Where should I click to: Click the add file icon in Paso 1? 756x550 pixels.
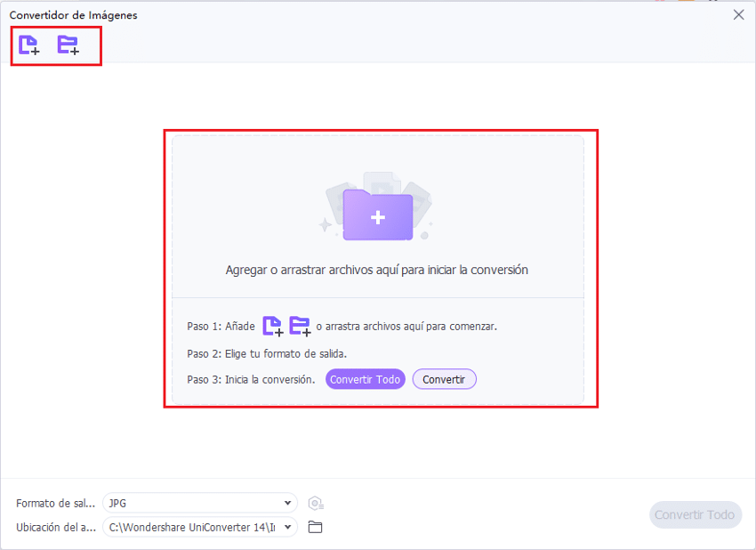(x=272, y=327)
